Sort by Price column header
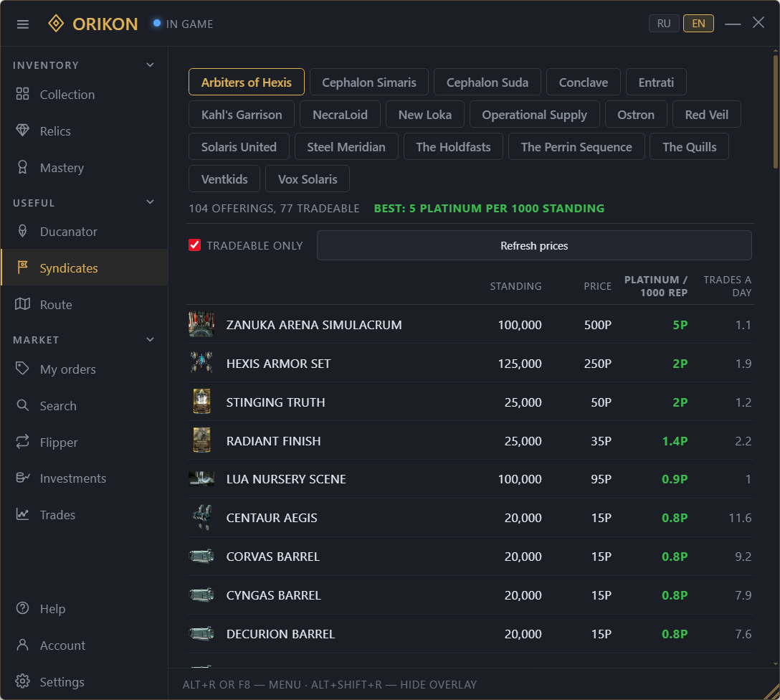 coord(597,286)
